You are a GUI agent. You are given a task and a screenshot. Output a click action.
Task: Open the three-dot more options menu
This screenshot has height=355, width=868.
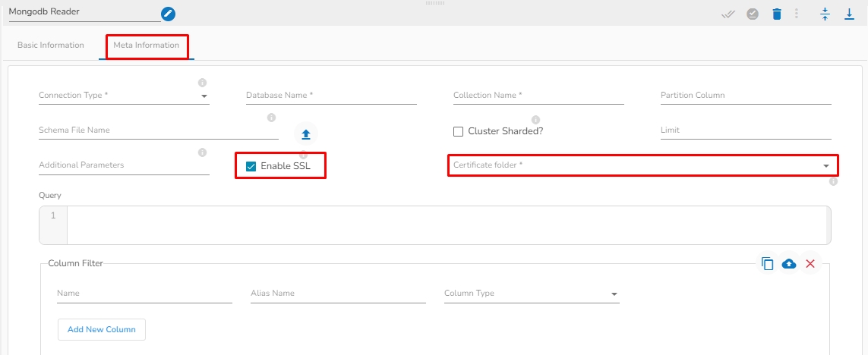click(x=797, y=14)
